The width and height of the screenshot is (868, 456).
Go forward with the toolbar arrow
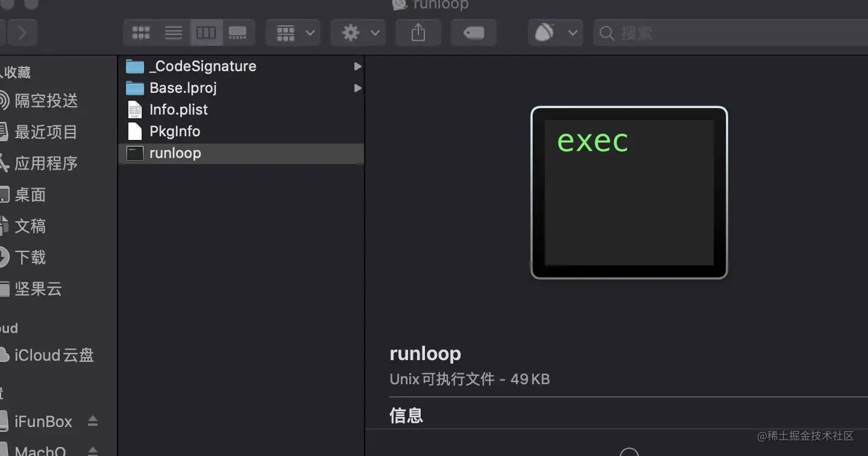23,33
